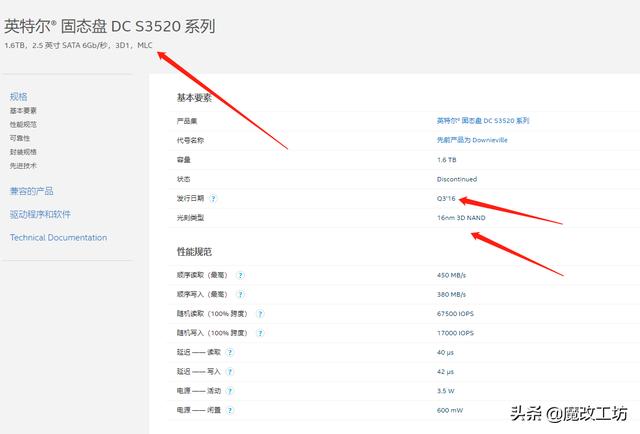Click the 顺序读取（最高） row label
The image size is (640, 434).
(x=202, y=275)
